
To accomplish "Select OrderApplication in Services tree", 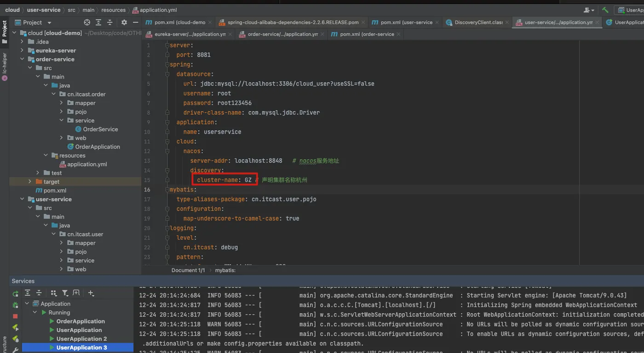I will 80,321.
